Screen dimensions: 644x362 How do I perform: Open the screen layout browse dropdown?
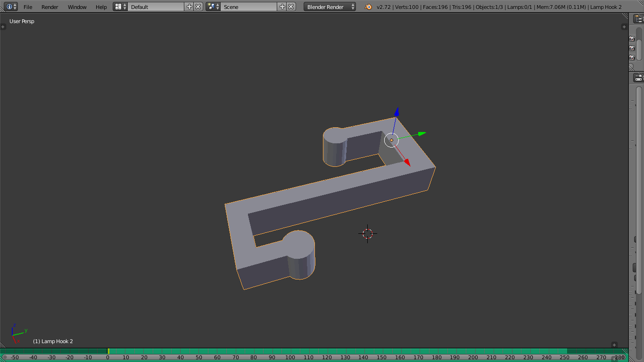pyautogui.click(x=120, y=7)
